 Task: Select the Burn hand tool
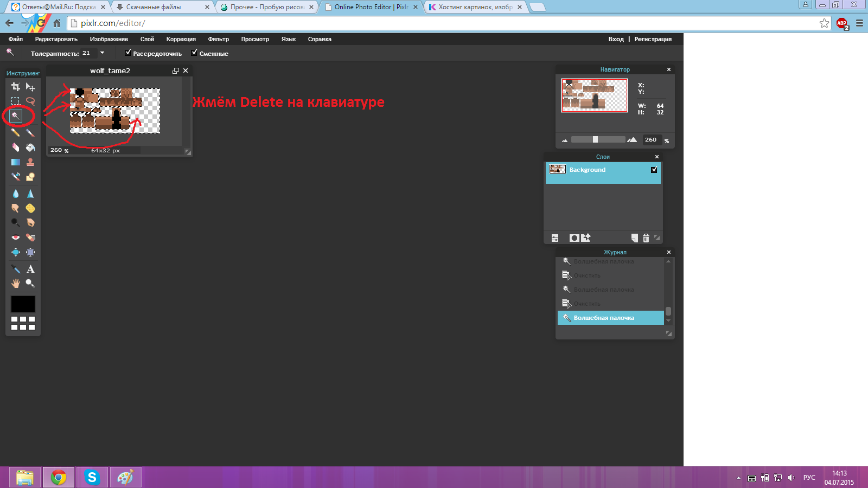coord(30,223)
